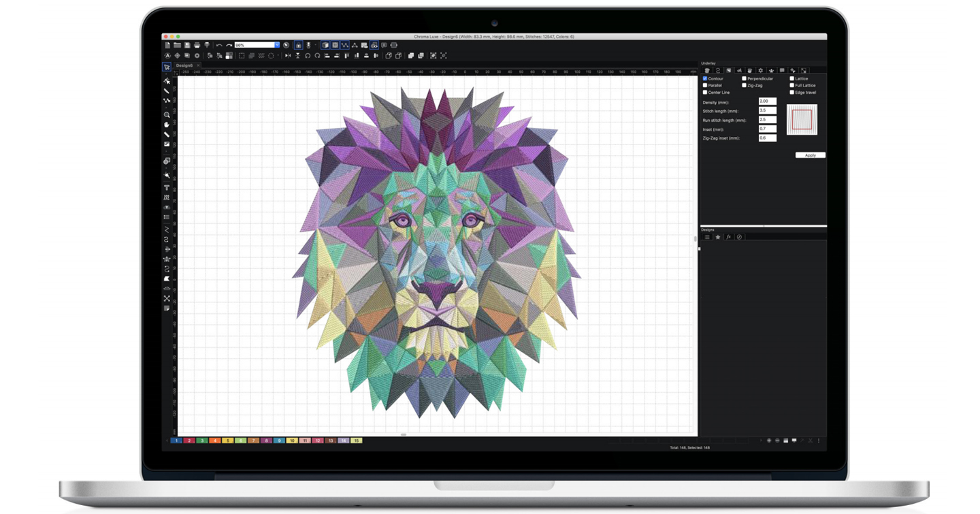Viewport: 980px width, 514px height.
Task: Open the gear settings properties tab
Action: pyautogui.click(x=760, y=71)
